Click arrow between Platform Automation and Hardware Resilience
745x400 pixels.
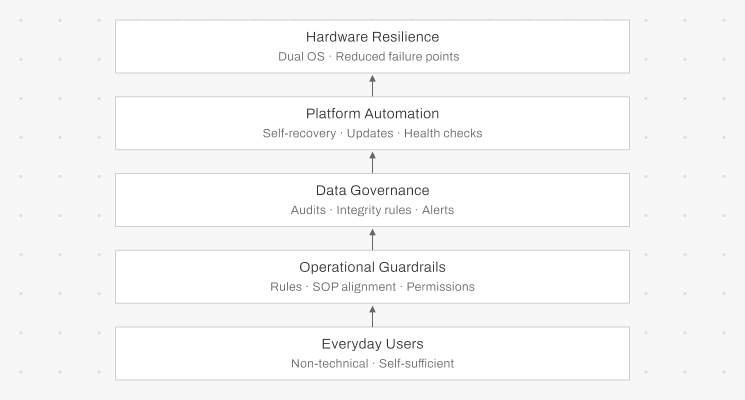[x=372, y=85]
